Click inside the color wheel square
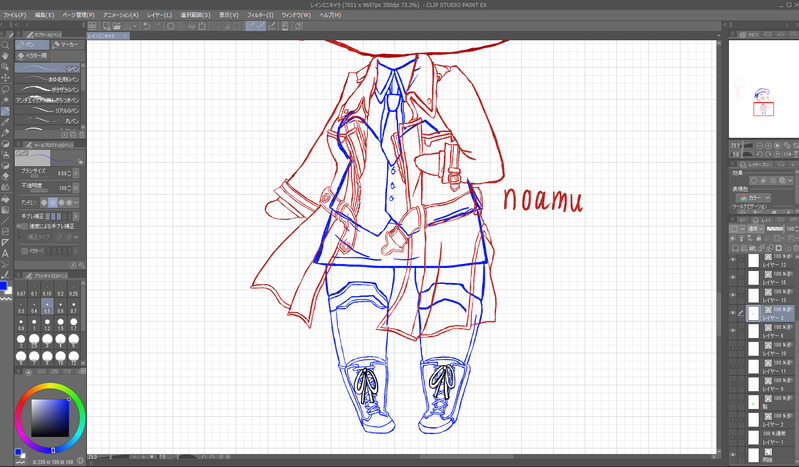799x467 pixels. click(49, 418)
